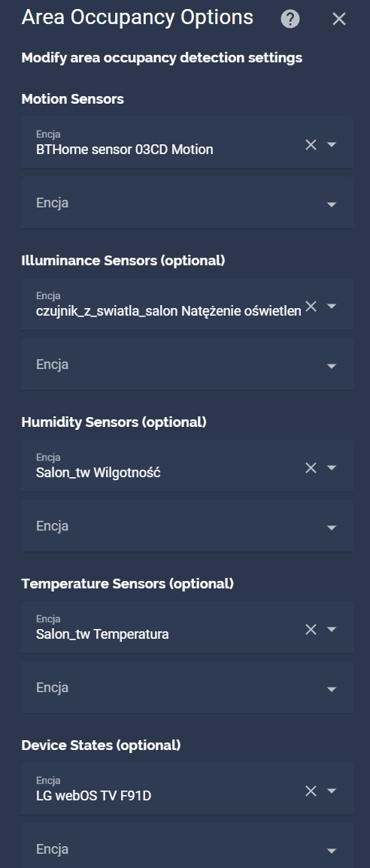Image resolution: width=370 pixels, height=868 pixels.
Task: Open the help question mark icon
Action: (x=290, y=20)
